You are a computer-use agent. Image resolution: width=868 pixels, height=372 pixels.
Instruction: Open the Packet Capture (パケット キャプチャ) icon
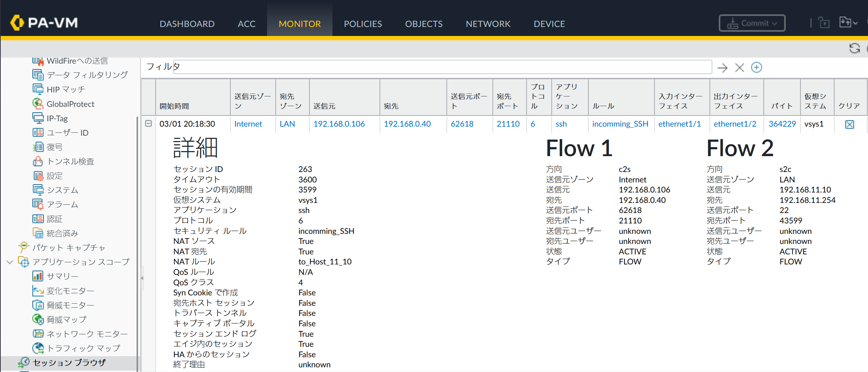pyautogui.click(x=23, y=248)
